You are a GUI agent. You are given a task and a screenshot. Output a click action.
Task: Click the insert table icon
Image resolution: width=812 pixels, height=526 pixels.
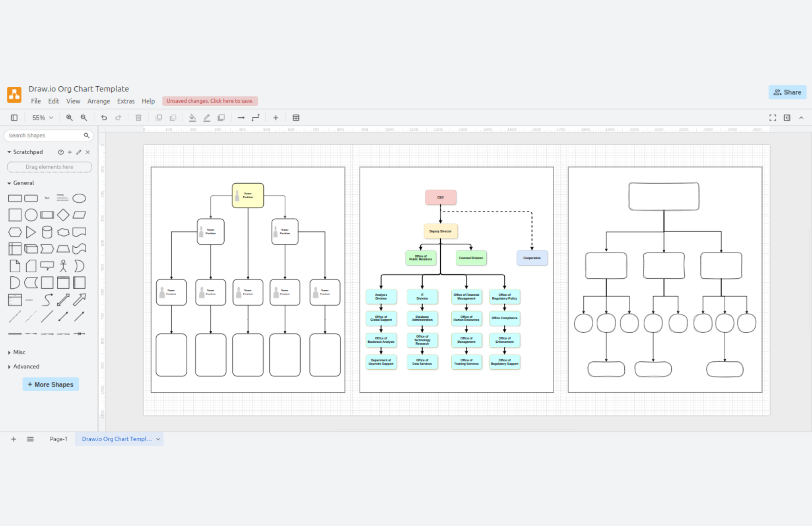[x=296, y=118]
